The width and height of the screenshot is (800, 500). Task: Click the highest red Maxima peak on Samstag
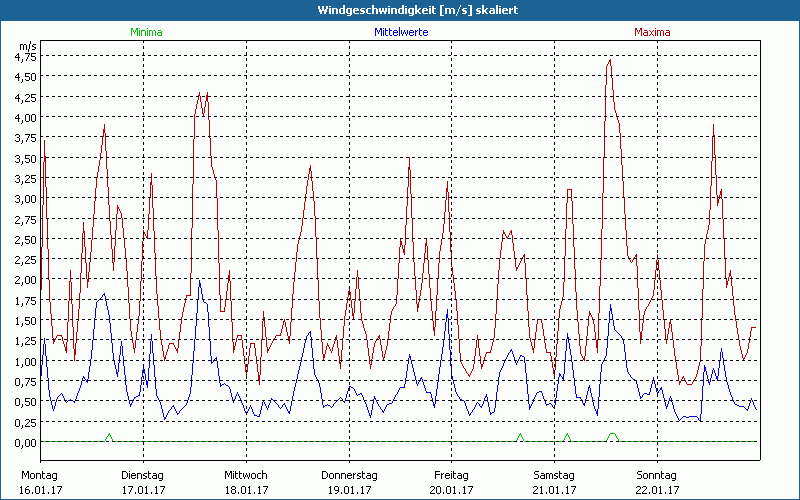pos(610,61)
